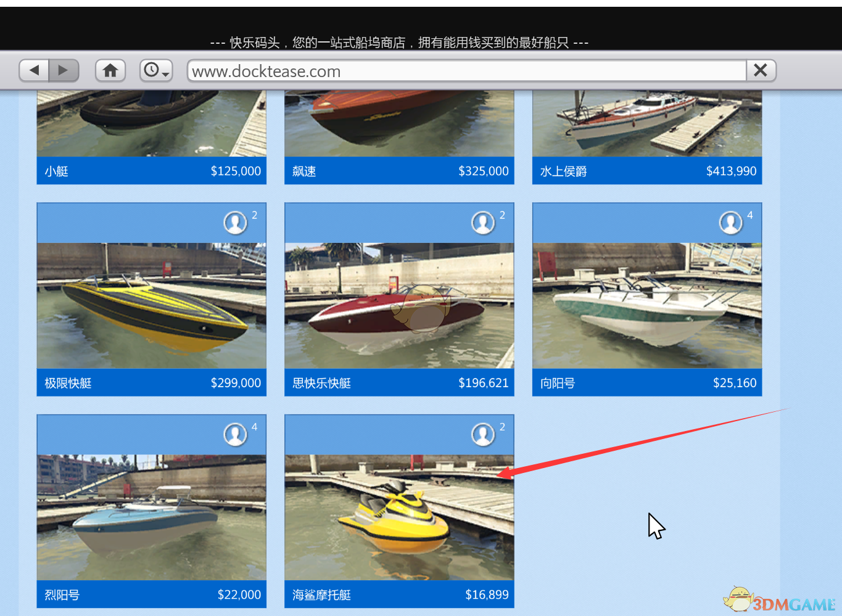Click the passenger icon on 向阳号 card

coord(731,223)
